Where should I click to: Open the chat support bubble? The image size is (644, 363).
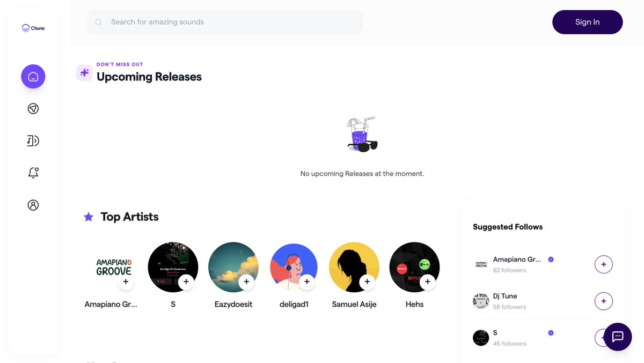[x=618, y=337]
